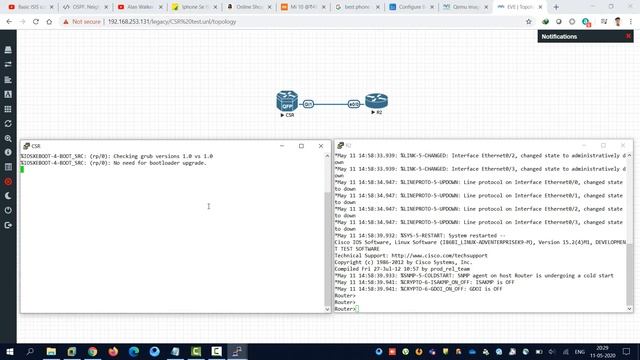Click the PuTTY icon in CSR title bar

(26, 146)
